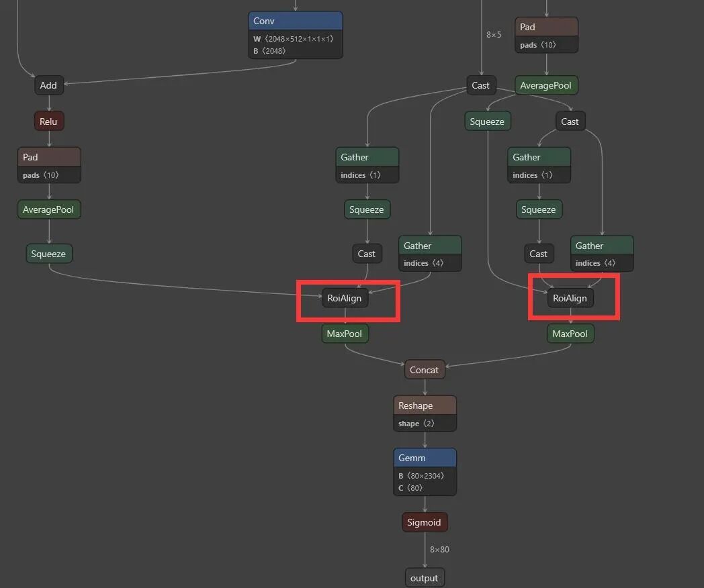Open the Gemm bias C 80
Image resolution: width=704 pixels, height=588 pixels.
click(x=410, y=487)
